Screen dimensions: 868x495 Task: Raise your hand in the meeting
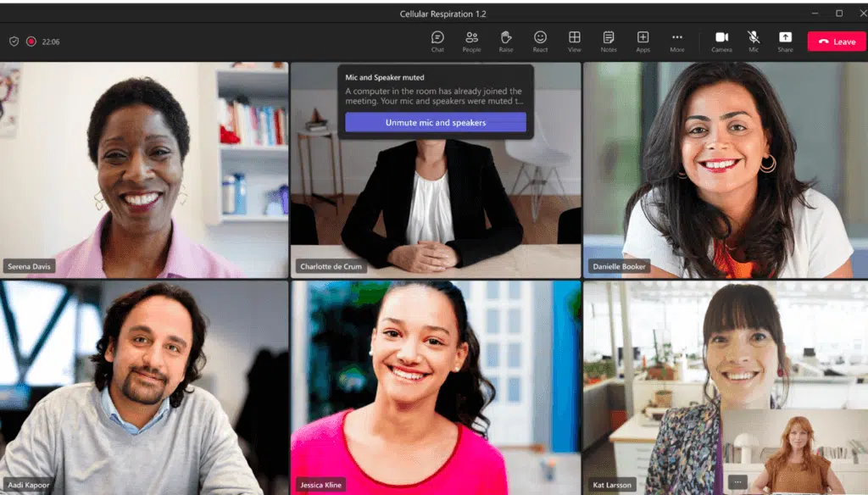coord(506,42)
